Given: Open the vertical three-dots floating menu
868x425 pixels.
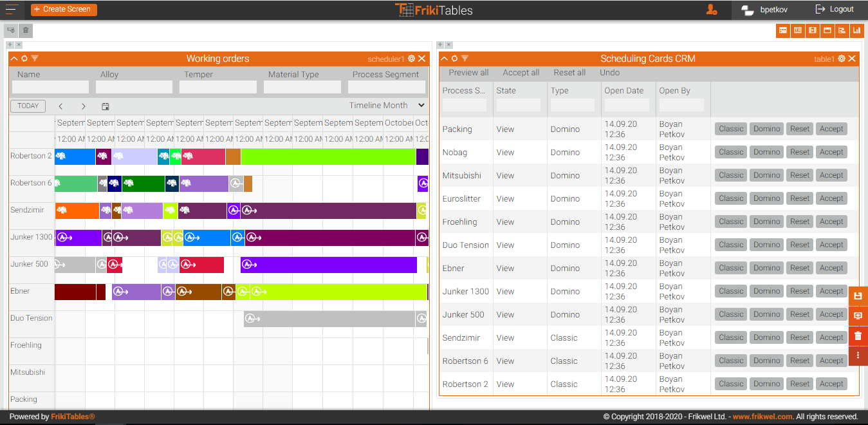Looking at the screenshot, I should pyautogui.click(x=858, y=355).
